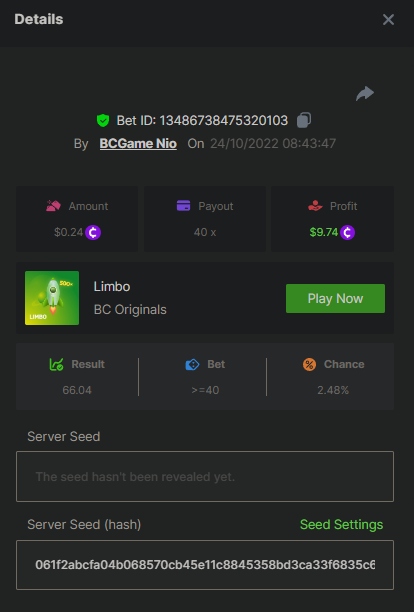Click the Bet ID number text

[224, 121]
